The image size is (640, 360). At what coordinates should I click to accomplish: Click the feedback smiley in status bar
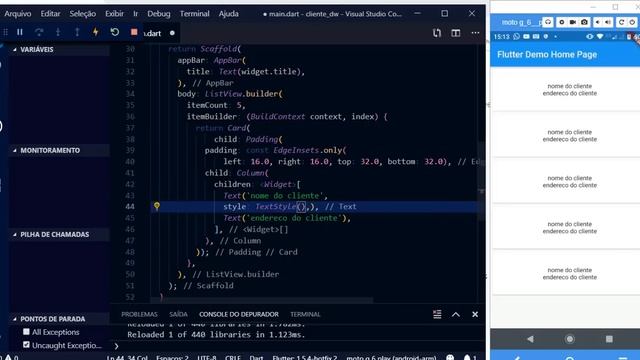450,358
